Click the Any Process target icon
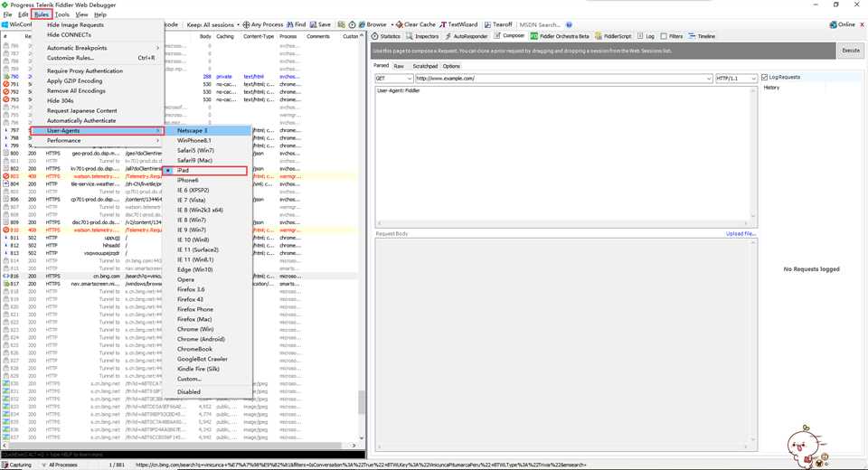Image resolution: width=868 pixels, height=470 pixels. 246,24
